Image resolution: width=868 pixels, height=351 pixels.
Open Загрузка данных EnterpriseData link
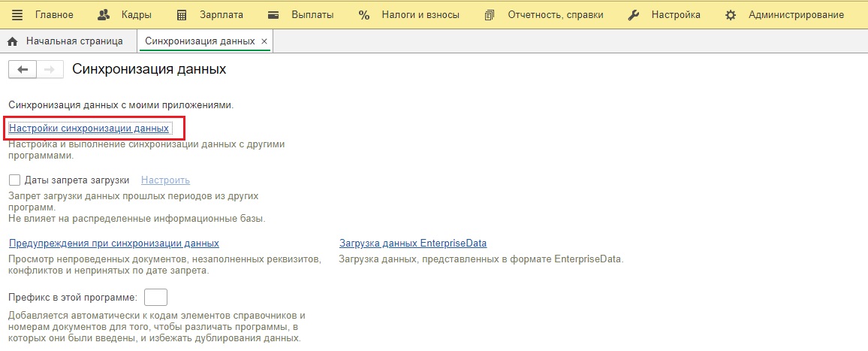tap(413, 244)
